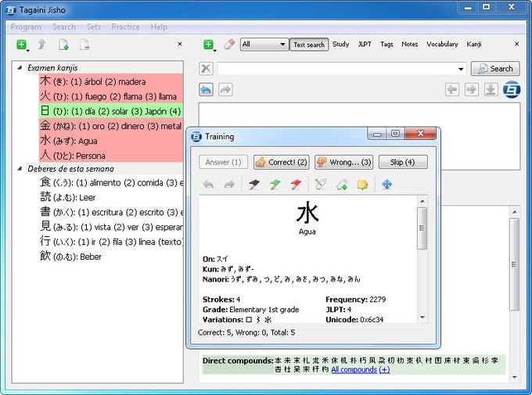Select the 水 Agua entry in set list
The image size is (532, 395).
tap(111, 141)
